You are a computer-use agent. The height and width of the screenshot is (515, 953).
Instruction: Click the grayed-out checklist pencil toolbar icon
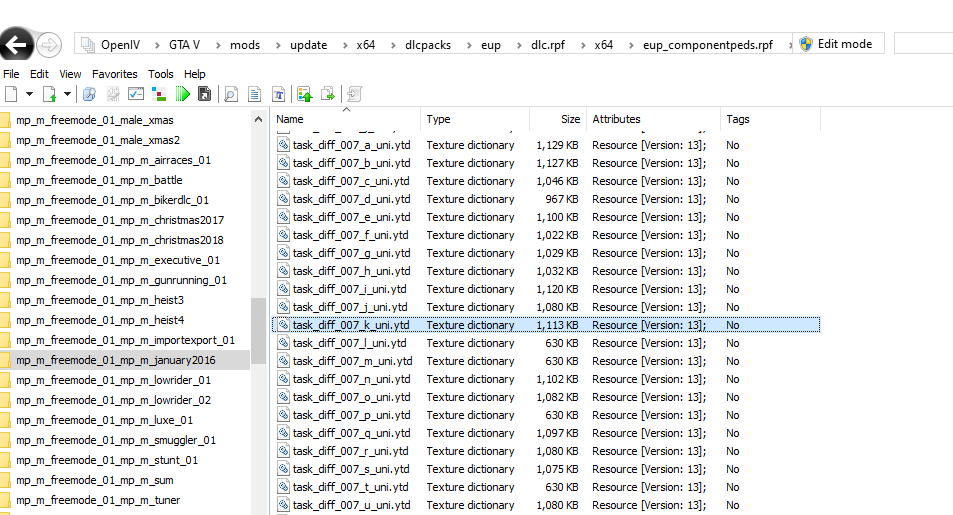coord(113,94)
